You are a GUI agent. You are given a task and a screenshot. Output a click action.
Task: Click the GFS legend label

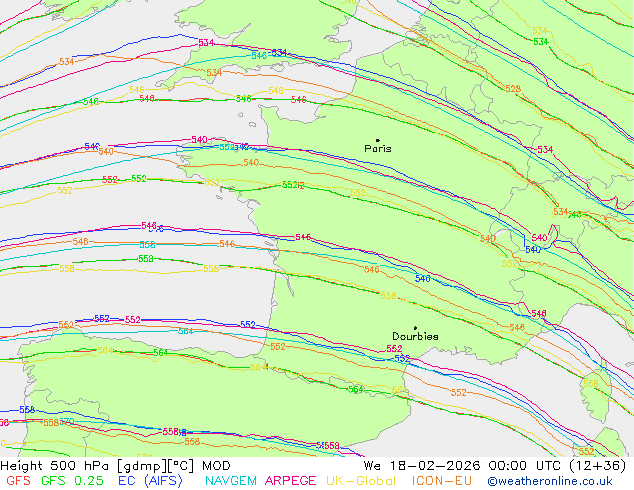[18, 481]
